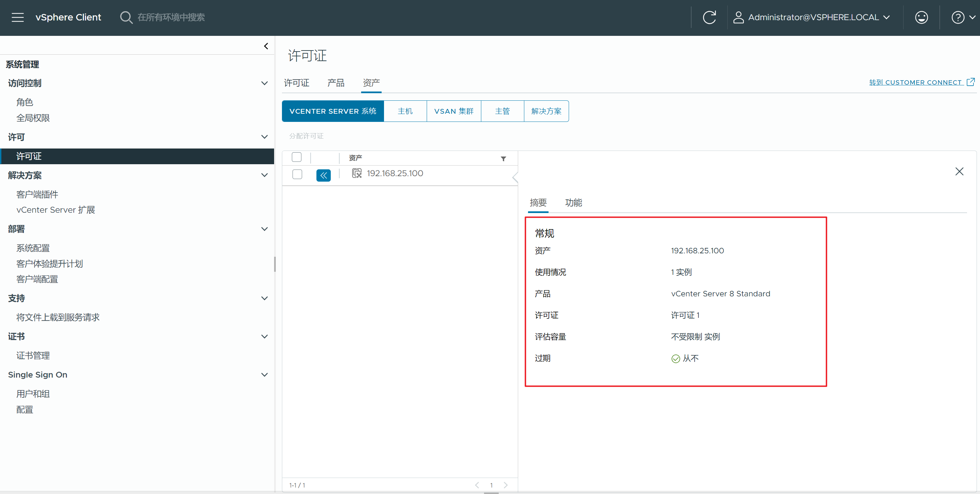Click the search all environments field

(171, 17)
